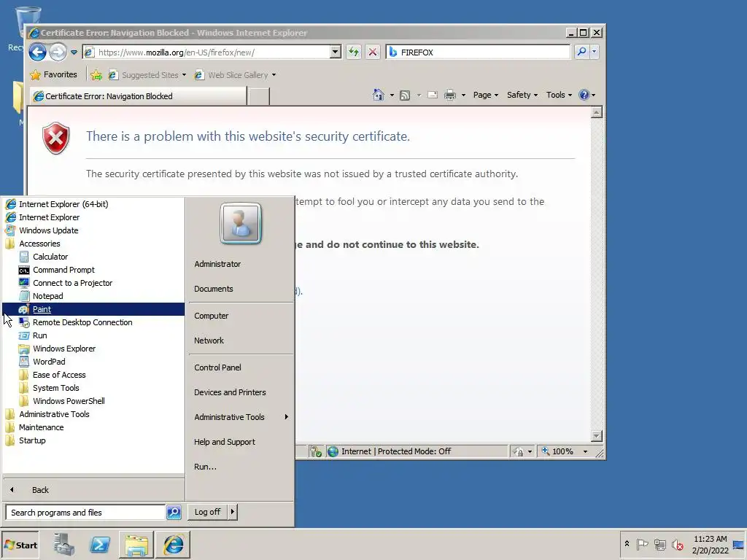
Task: Open the Favorites star button
Action: coord(53,75)
